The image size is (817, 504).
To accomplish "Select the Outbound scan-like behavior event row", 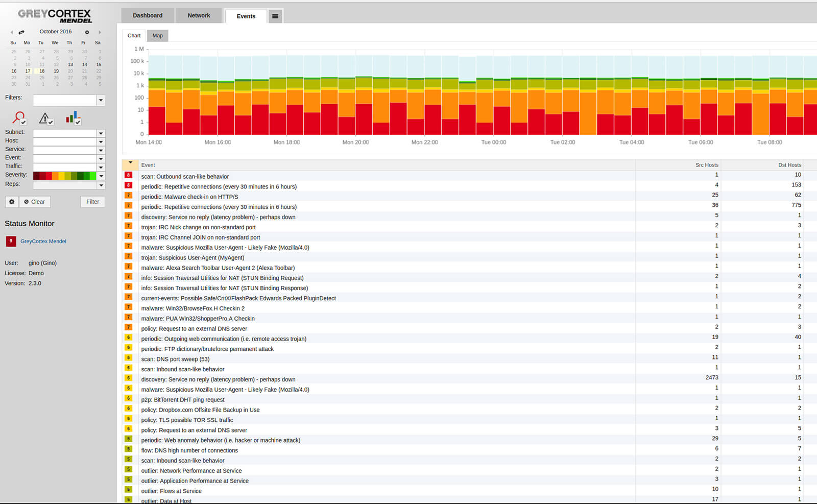I will click(185, 177).
